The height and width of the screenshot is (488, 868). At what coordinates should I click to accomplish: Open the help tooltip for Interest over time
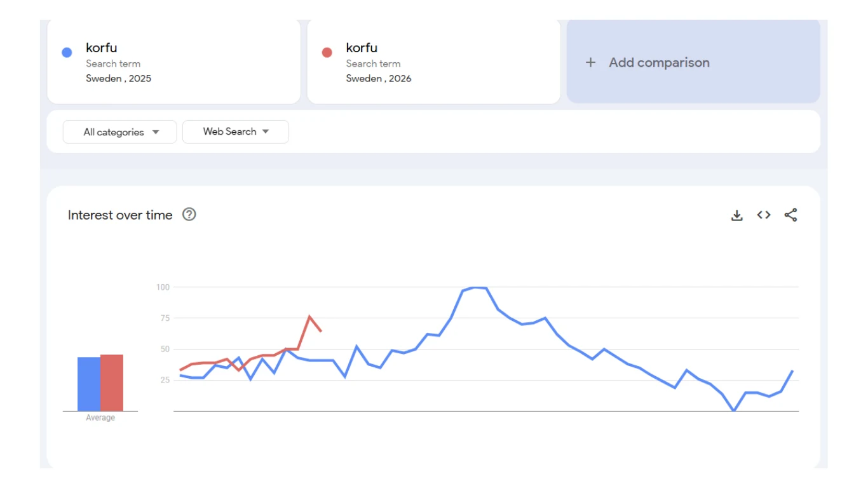(187, 215)
